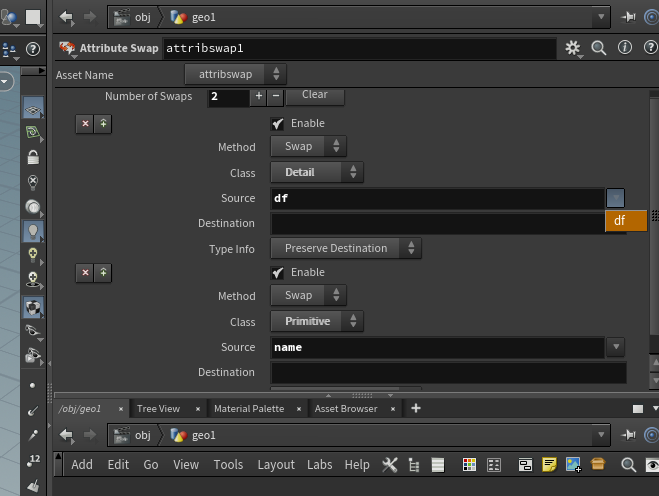This screenshot has width=659, height=496.
Task: Go back in parameter pane path bar
Action: click(x=66, y=17)
